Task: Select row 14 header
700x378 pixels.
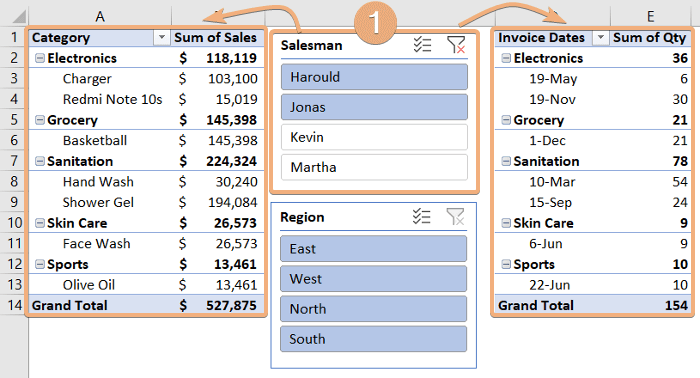Action: tap(14, 305)
